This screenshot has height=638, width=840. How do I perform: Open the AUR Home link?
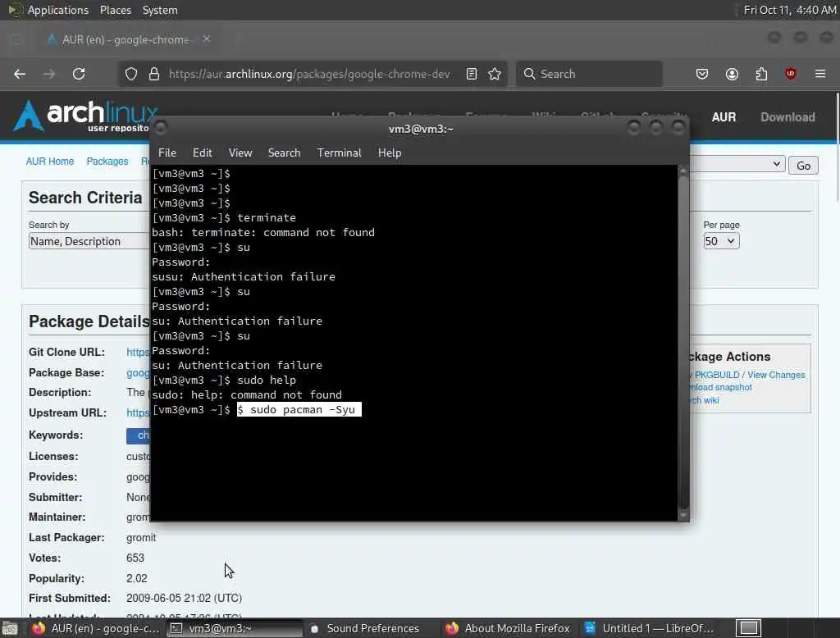[x=50, y=162]
